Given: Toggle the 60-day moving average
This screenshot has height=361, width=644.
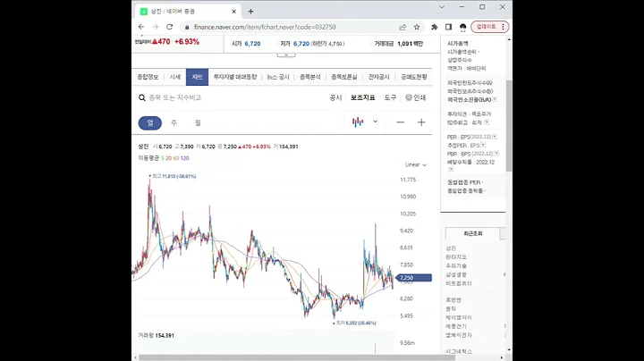Looking at the screenshot, I should click(176, 158).
